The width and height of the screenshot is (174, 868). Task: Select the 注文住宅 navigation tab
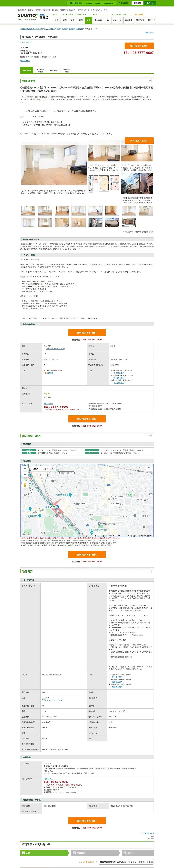[x=98, y=20]
